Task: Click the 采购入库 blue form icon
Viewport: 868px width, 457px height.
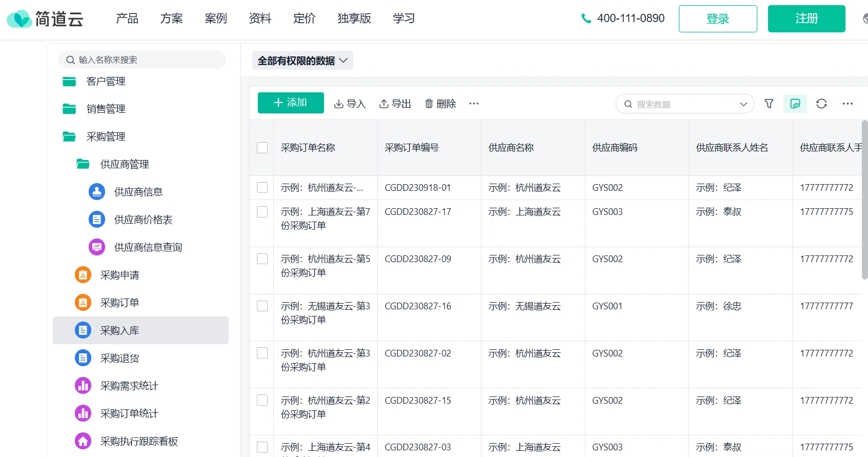Action: coord(83,330)
